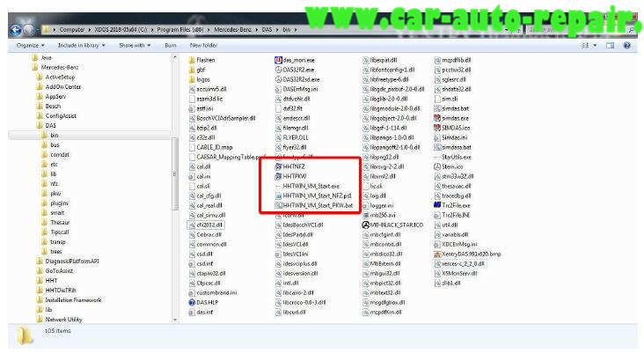The width and height of the screenshot is (644, 354).
Task: Click the navigation tree scrollbar thumb
Action: click(175, 173)
